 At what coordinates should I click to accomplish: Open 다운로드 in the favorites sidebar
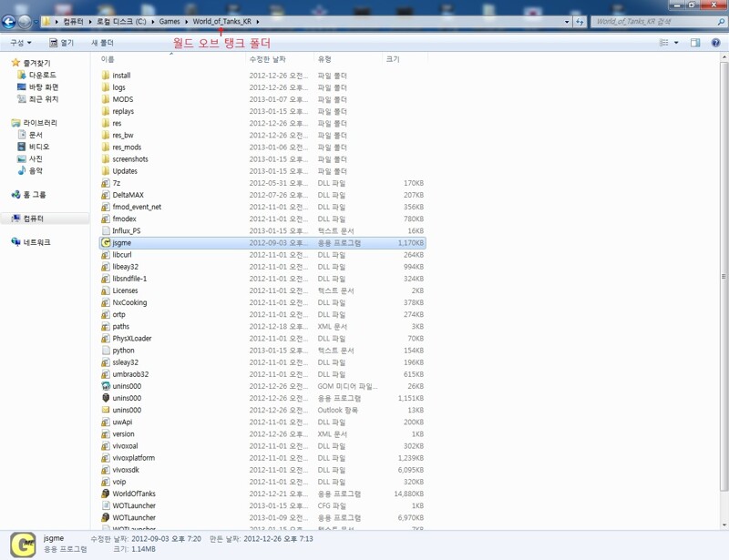[42, 75]
